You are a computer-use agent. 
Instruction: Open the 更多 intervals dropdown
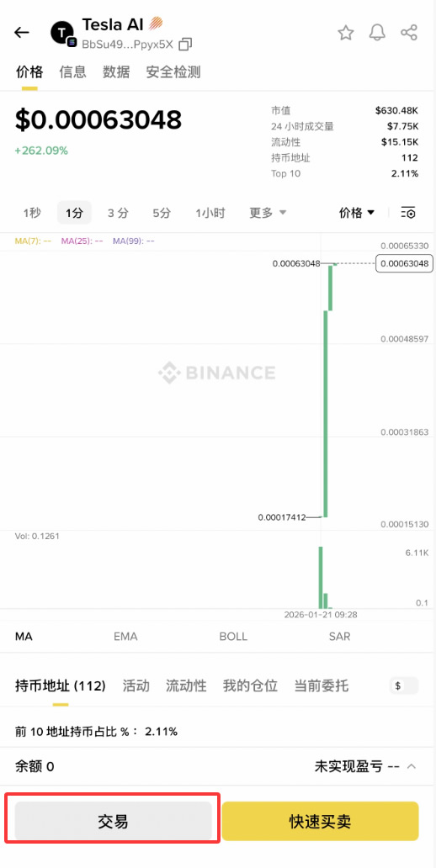(x=268, y=213)
